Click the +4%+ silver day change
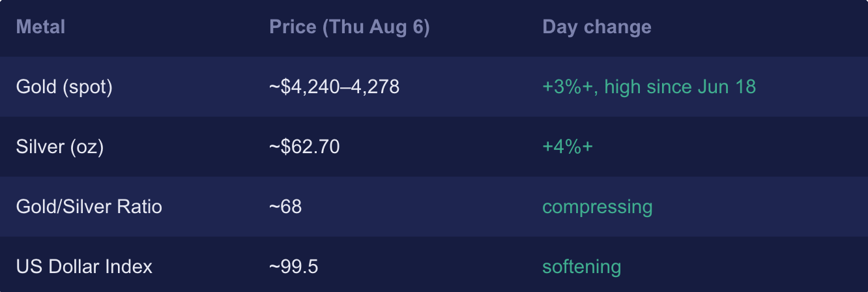 (568, 147)
